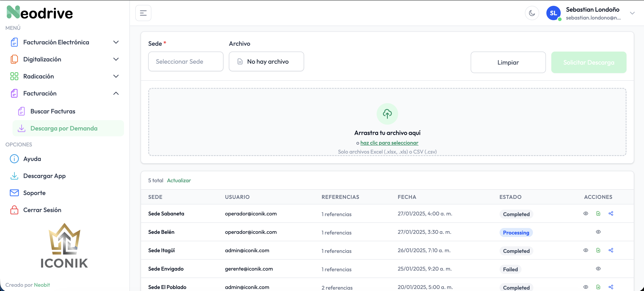644x291 pixels.
Task: Click the cloud upload icon
Action: (x=387, y=114)
